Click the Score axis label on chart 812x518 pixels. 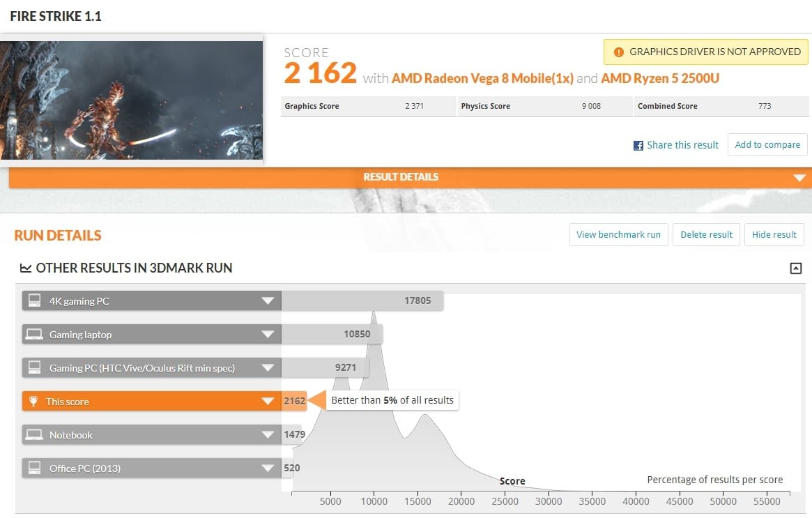tap(512, 481)
